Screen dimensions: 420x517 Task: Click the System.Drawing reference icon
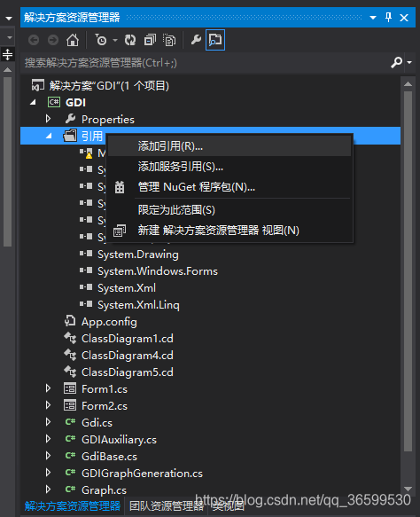click(x=86, y=254)
